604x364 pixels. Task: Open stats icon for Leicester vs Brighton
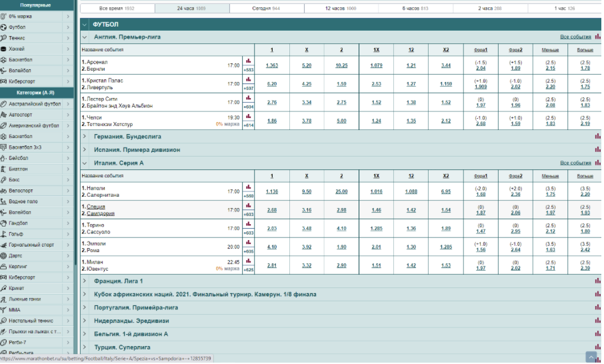pyautogui.click(x=249, y=98)
